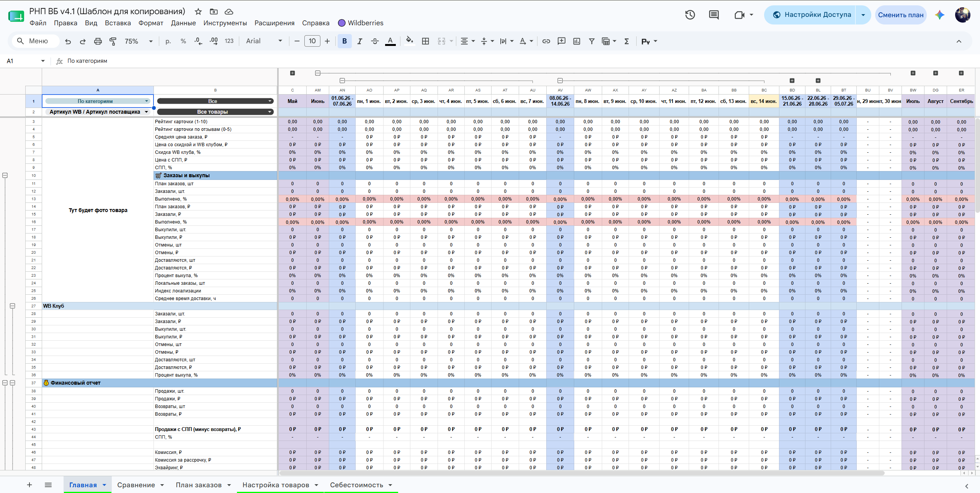The height and width of the screenshot is (493, 980).
Task: Open the text color picker
Action: tap(390, 41)
